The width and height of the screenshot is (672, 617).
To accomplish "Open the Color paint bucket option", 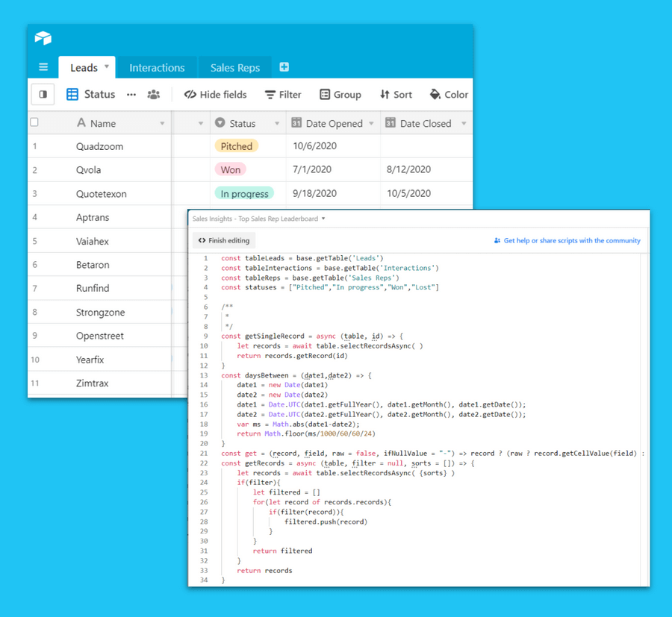I will (x=449, y=95).
